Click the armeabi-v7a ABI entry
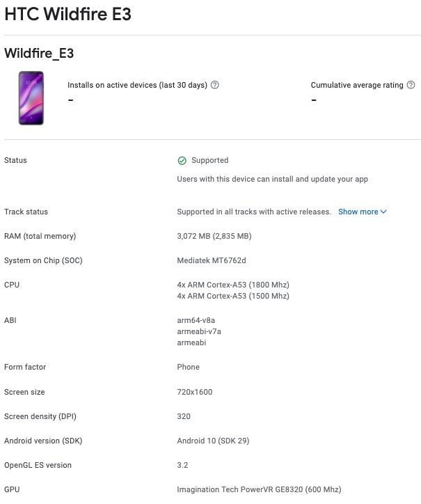Image resolution: width=421 pixels, height=504 pixels. click(199, 331)
